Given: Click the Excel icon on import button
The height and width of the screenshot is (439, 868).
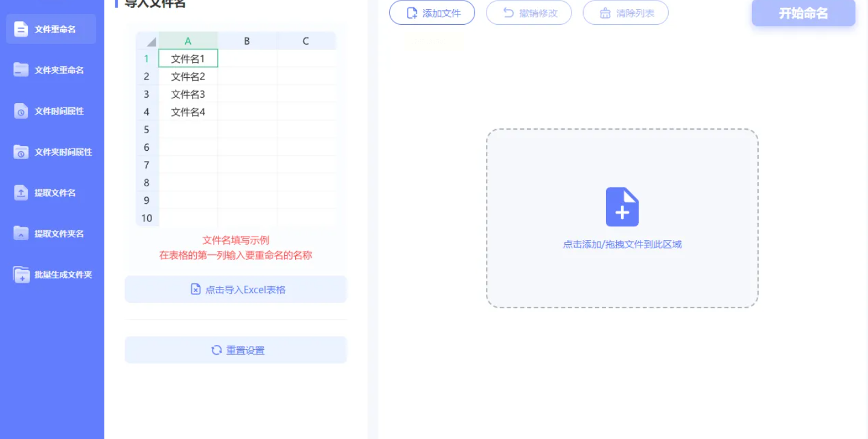Looking at the screenshot, I should click(196, 289).
